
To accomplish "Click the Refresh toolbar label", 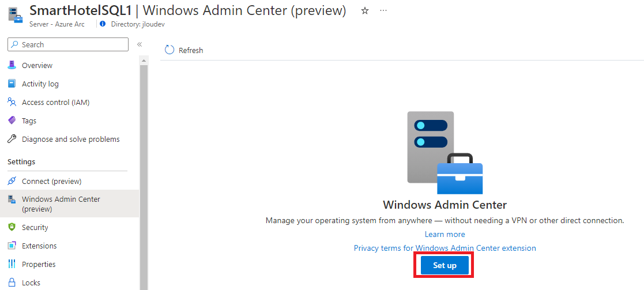I will 191,50.
